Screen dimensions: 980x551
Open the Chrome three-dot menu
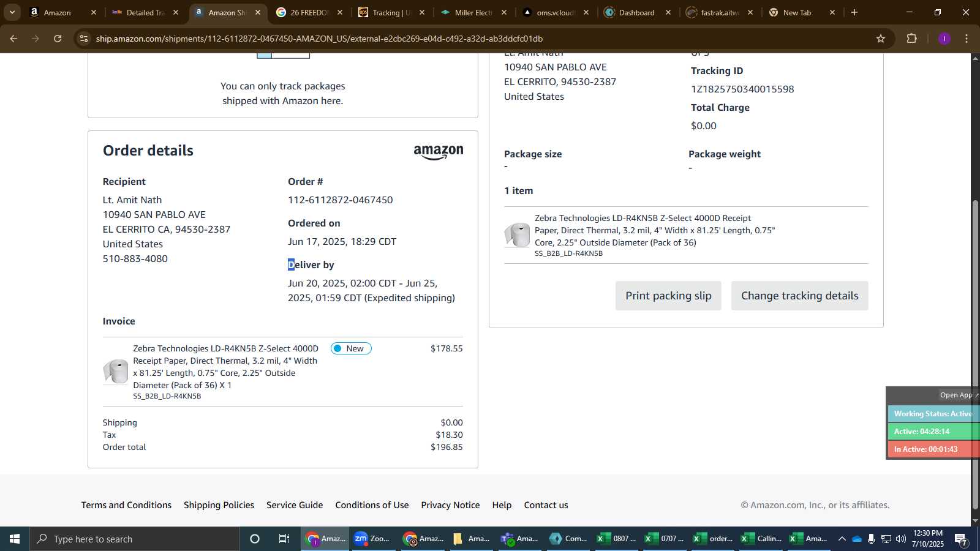coord(967,39)
